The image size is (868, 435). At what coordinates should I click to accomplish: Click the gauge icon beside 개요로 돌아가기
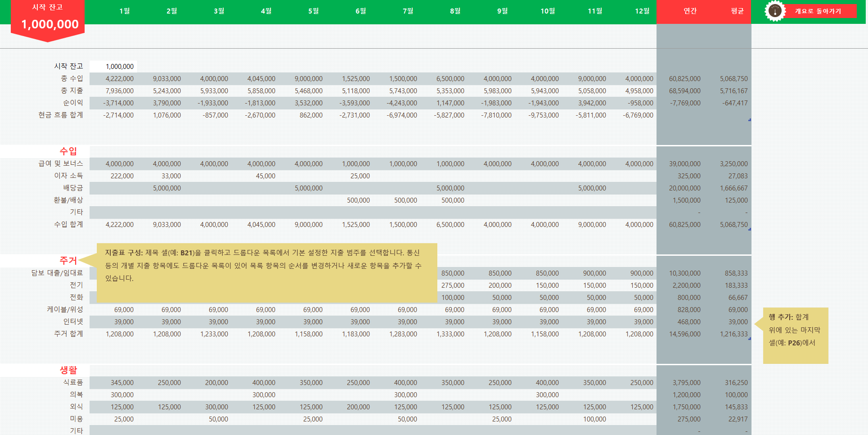point(774,11)
